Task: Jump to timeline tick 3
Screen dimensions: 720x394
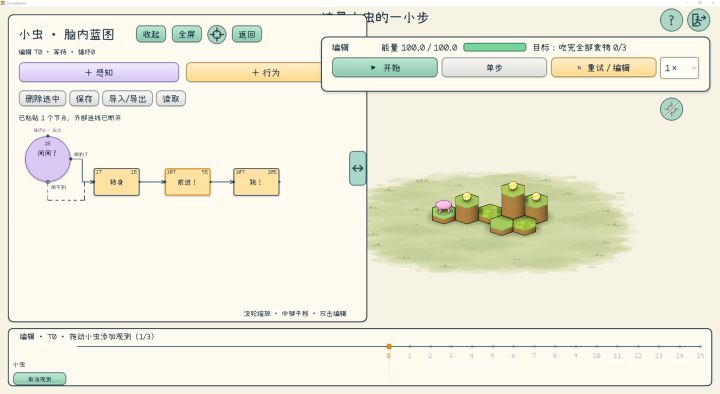Action: coord(451,347)
